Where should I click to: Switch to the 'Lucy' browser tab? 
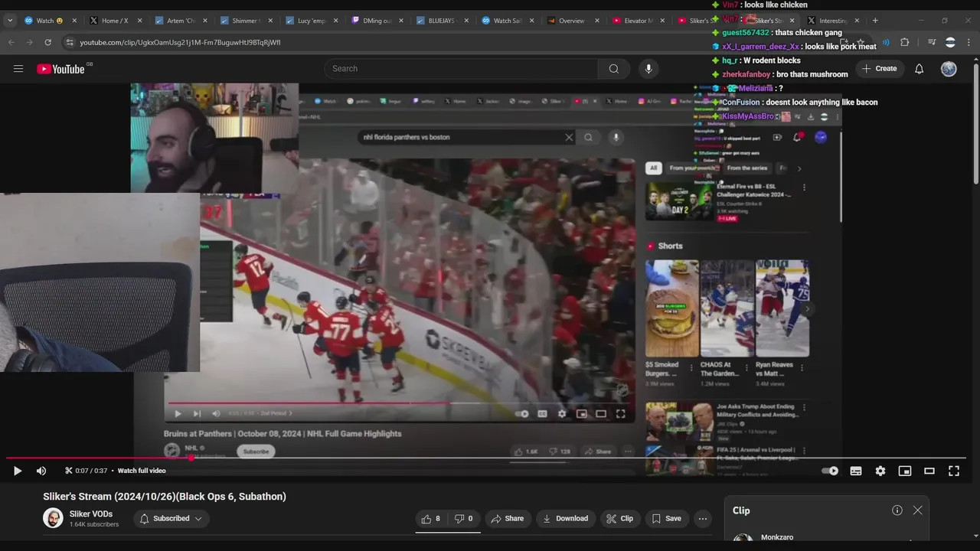[x=311, y=21]
